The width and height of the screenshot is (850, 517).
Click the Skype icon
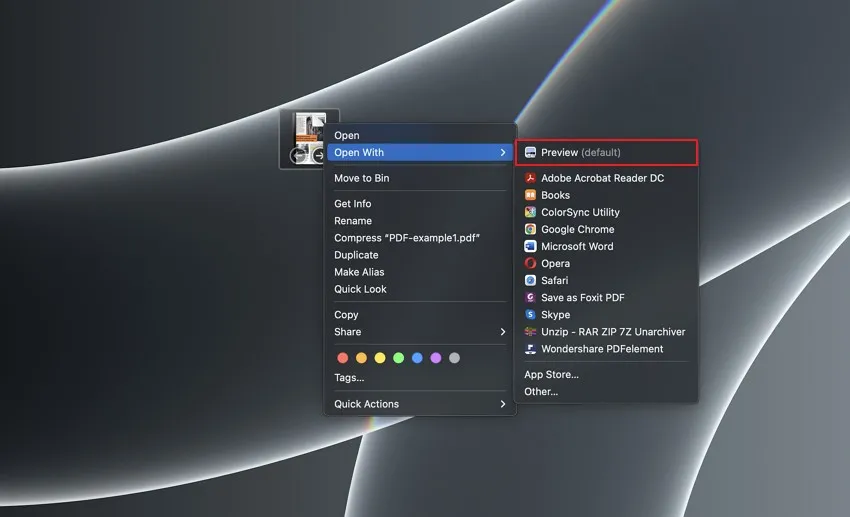click(x=530, y=314)
